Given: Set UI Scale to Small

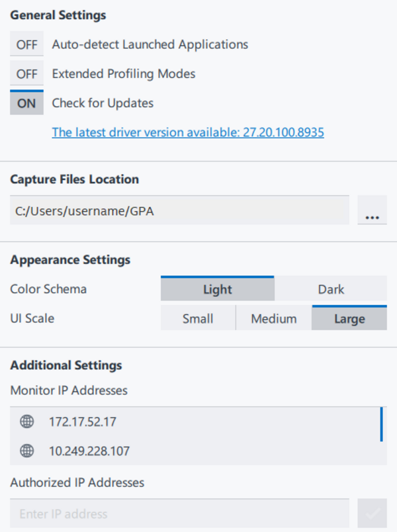Looking at the screenshot, I should coord(198,318).
